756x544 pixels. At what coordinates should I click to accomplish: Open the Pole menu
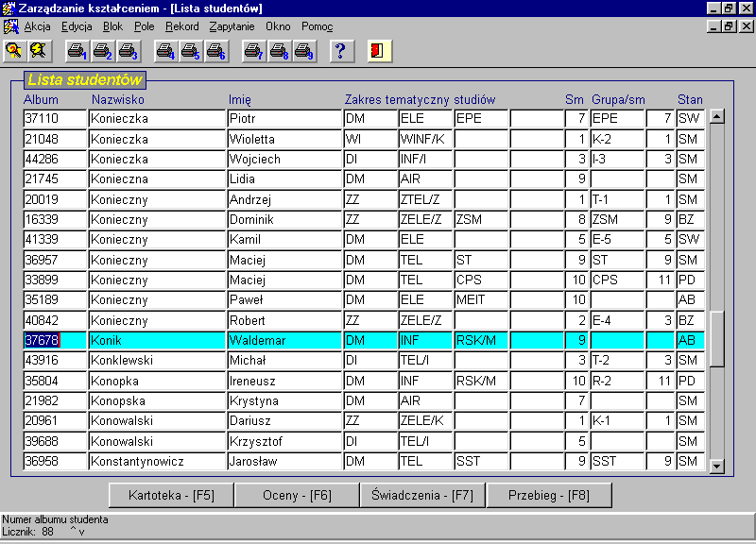[x=145, y=26]
